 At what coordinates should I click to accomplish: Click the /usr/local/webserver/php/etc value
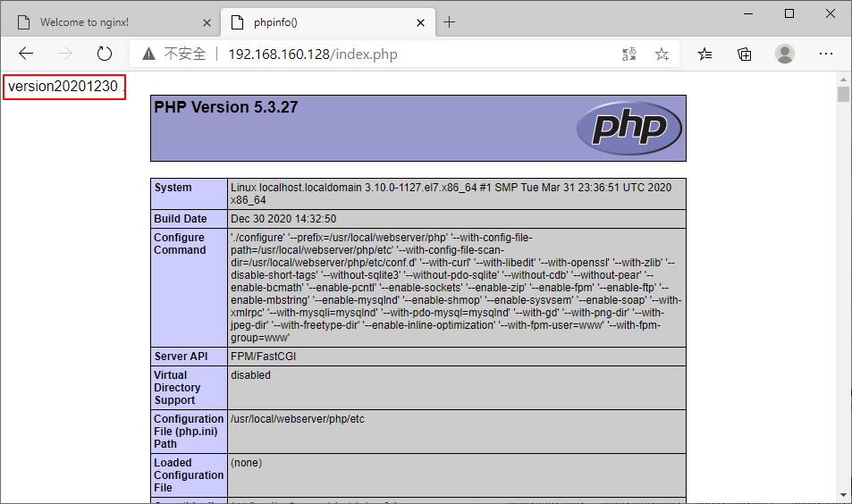click(298, 419)
